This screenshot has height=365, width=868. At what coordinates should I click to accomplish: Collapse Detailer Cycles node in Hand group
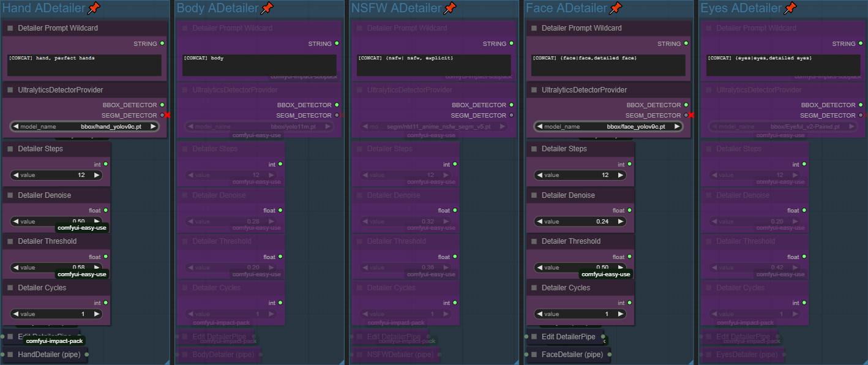[x=10, y=288]
